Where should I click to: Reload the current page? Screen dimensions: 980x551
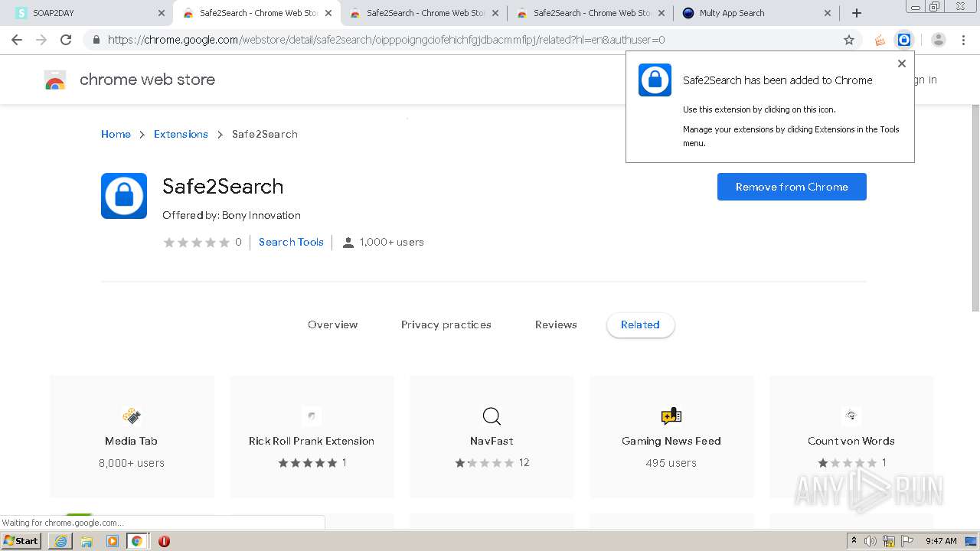click(66, 40)
